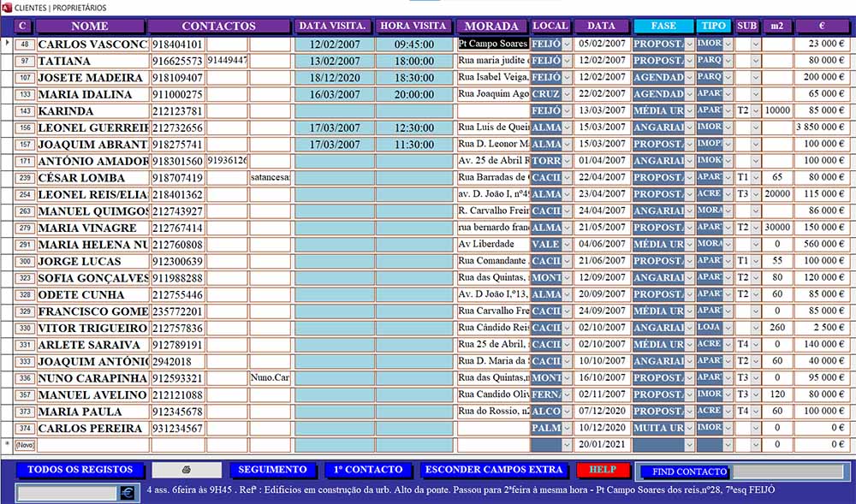The width and height of the screenshot is (856, 504).
Task: Click name cell ARLETE SARAIVA
Action: [92, 345]
